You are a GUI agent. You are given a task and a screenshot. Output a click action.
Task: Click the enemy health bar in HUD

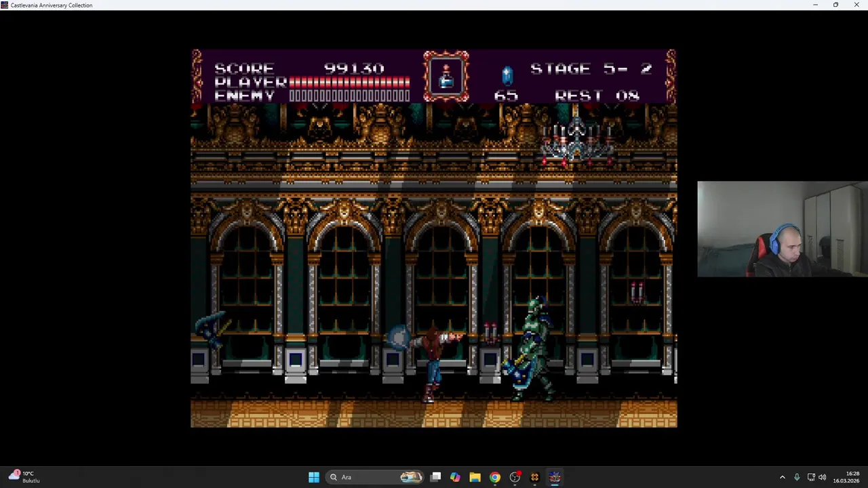pyautogui.click(x=349, y=96)
